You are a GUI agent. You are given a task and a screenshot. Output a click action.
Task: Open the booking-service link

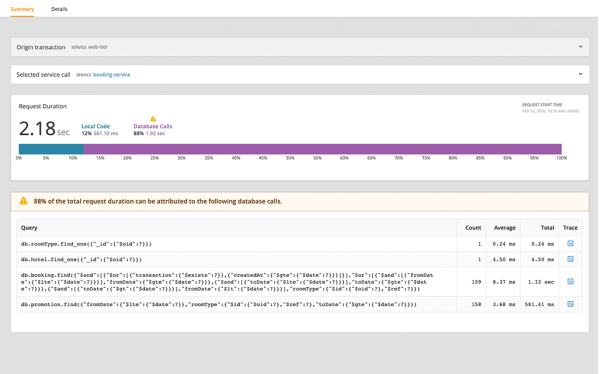[112, 75]
